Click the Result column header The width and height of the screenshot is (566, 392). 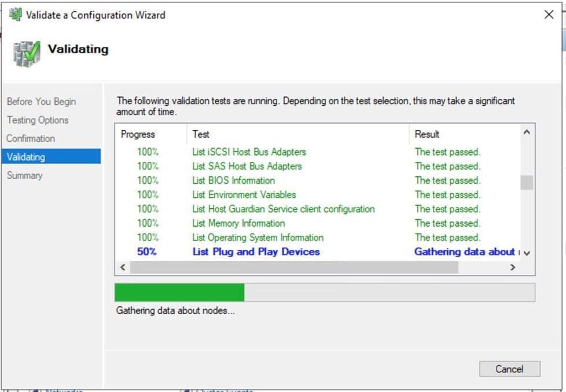click(427, 134)
